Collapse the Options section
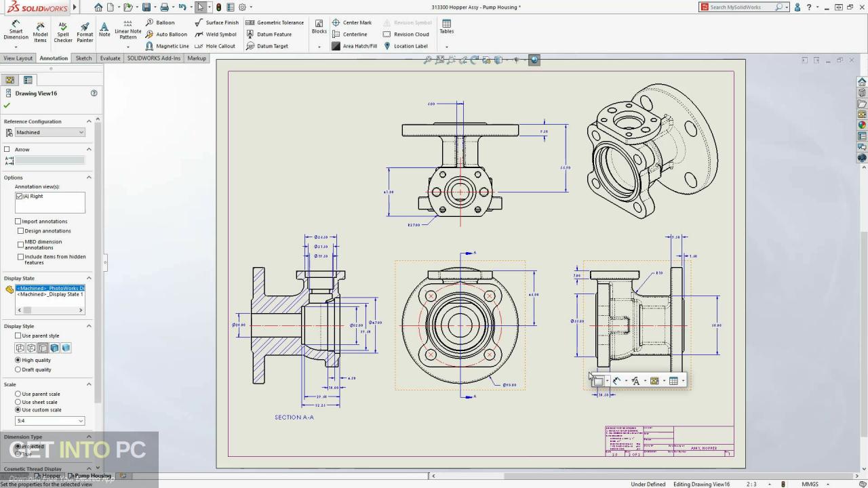The height and width of the screenshot is (488, 868). [x=89, y=178]
